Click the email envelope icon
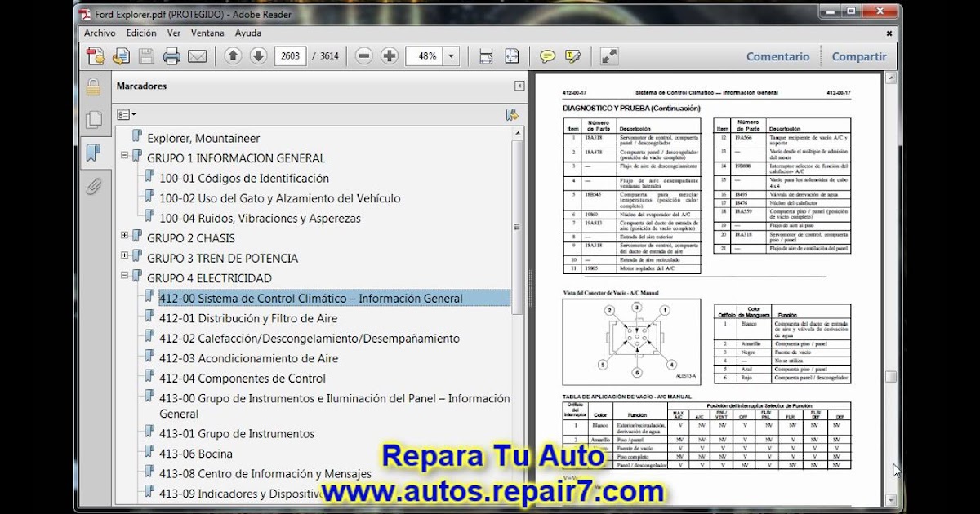 pos(197,56)
